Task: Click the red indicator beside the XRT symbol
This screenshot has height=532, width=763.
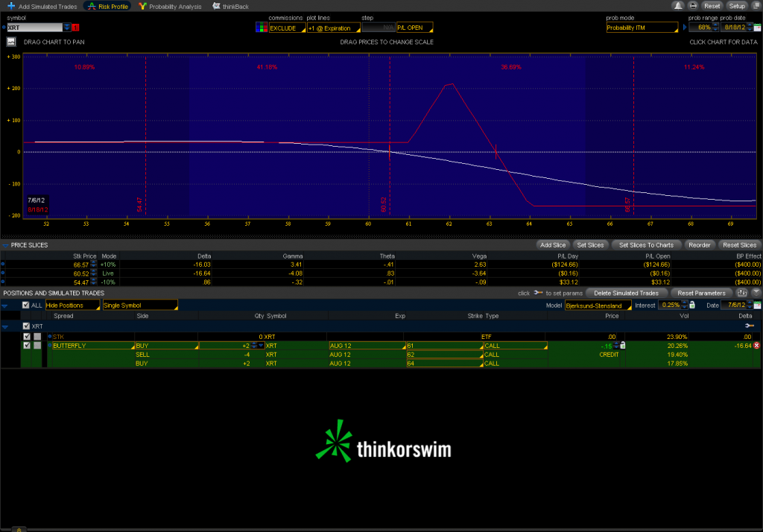Action: click(x=75, y=28)
